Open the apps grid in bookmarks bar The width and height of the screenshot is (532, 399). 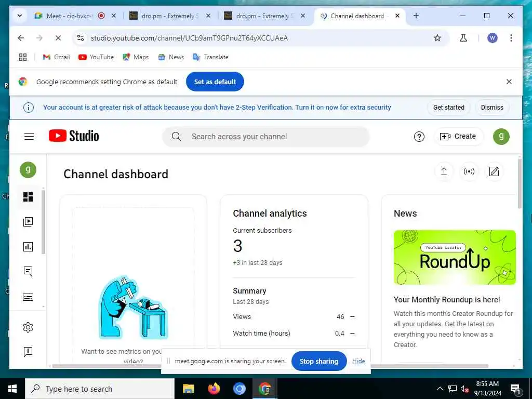pyautogui.click(x=23, y=57)
